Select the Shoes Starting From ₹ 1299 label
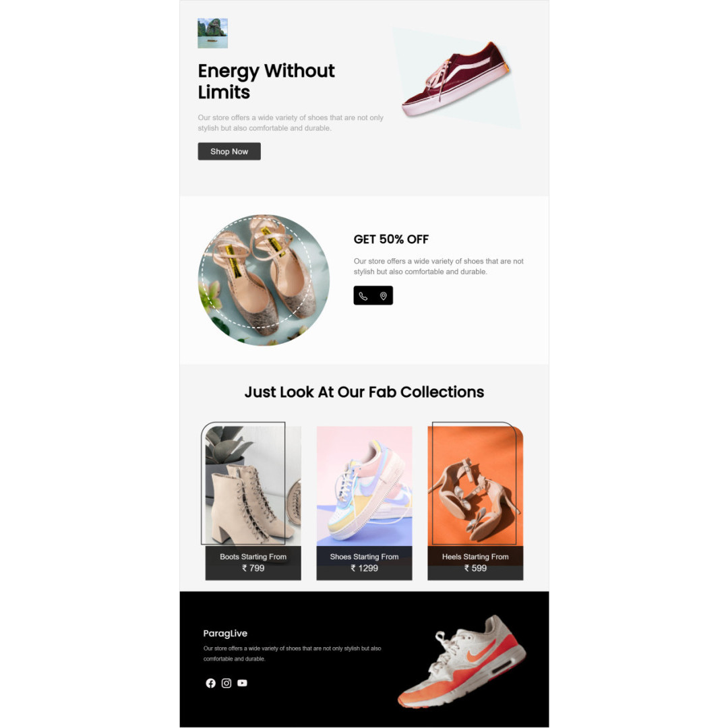The height and width of the screenshot is (728, 728). point(364,563)
